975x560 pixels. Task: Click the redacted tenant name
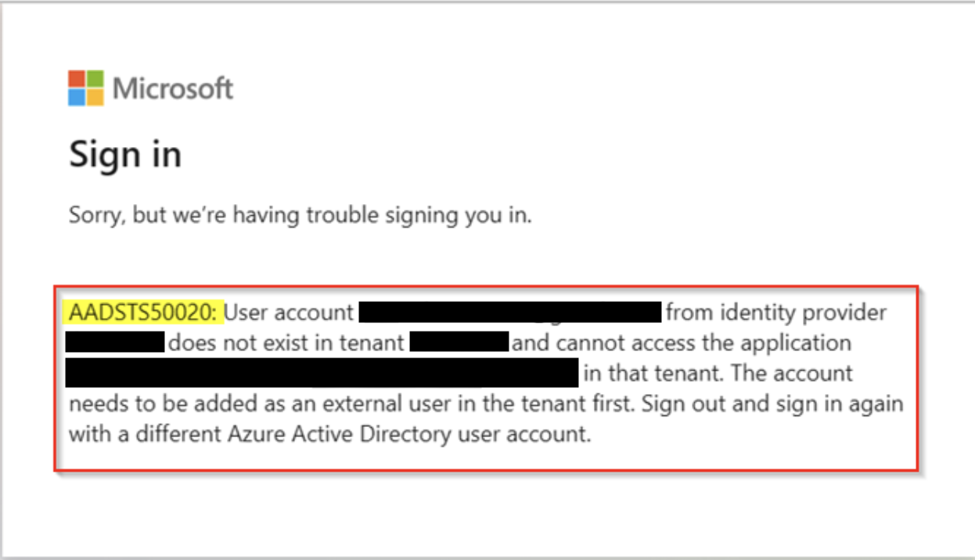click(459, 343)
